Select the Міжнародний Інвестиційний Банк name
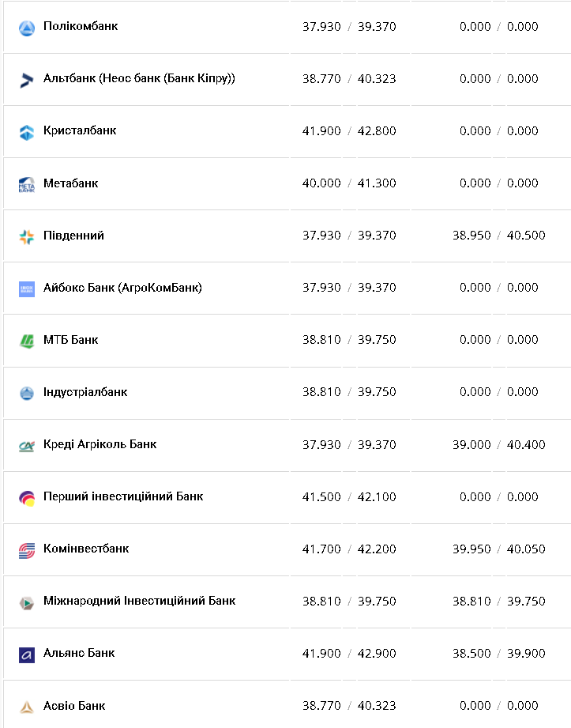The height and width of the screenshot is (728, 571). (139, 601)
